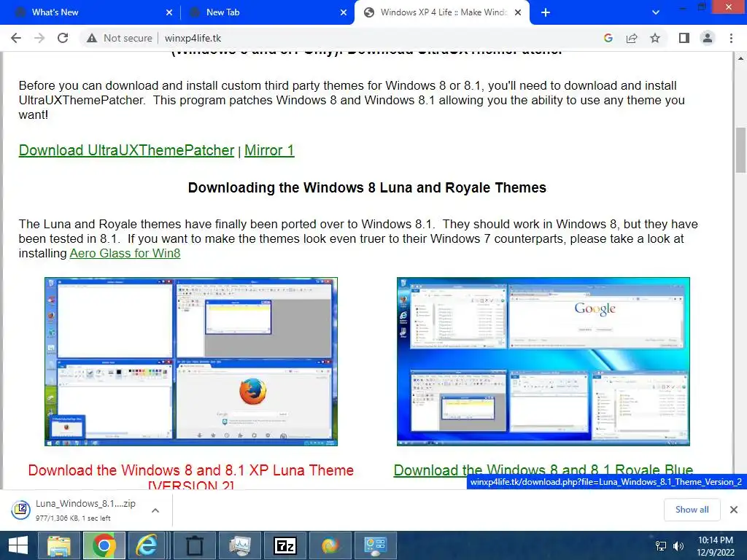Click the volume speaker tray icon
This screenshot has height=560, width=747.
click(678, 545)
